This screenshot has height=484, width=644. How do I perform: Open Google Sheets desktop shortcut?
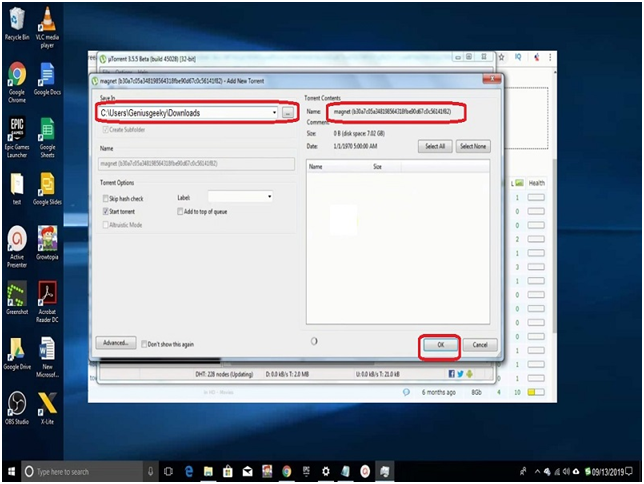(47, 137)
